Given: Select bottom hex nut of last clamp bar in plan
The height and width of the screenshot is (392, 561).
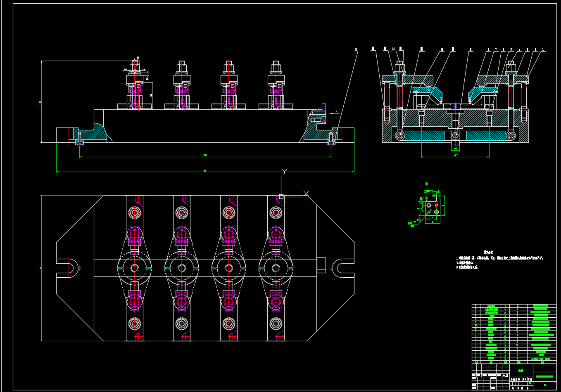Looking at the screenshot, I should pyautogui.click(x=276, y=324).
